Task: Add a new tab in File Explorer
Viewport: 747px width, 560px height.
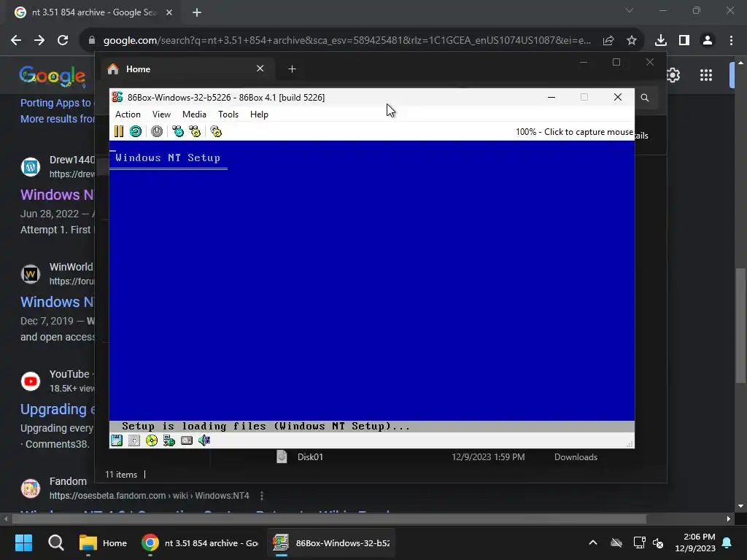Action: 292,69
